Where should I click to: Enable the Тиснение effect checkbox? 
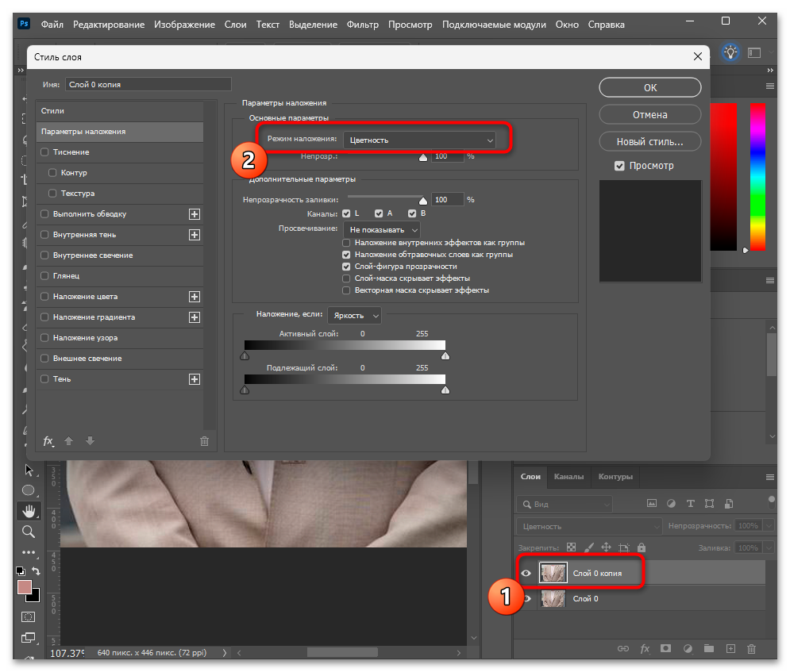44,152
